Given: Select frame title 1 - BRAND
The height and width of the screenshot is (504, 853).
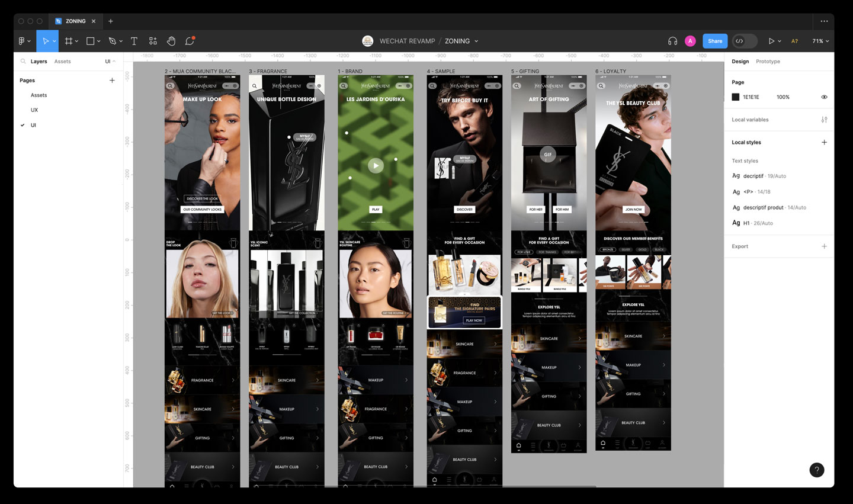Looking at the screenshot, I should 350,72.
